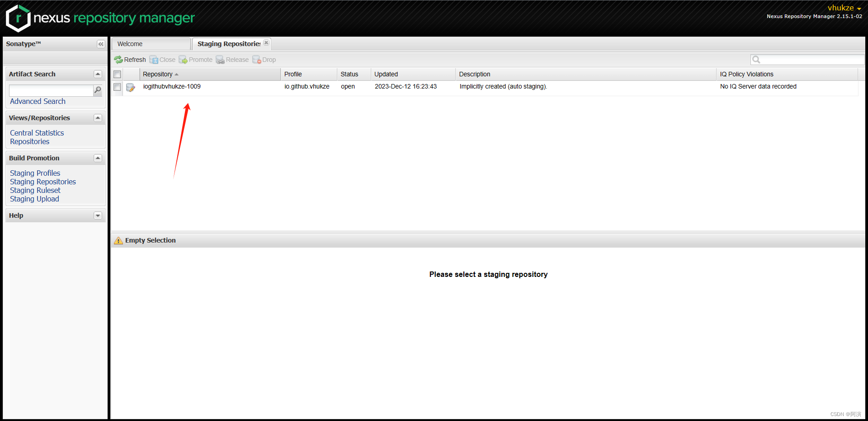Click the IQ Policy Violations column header
Image resolution: width=868 pixels, height=421 pixels.
(x=787, y=74)
